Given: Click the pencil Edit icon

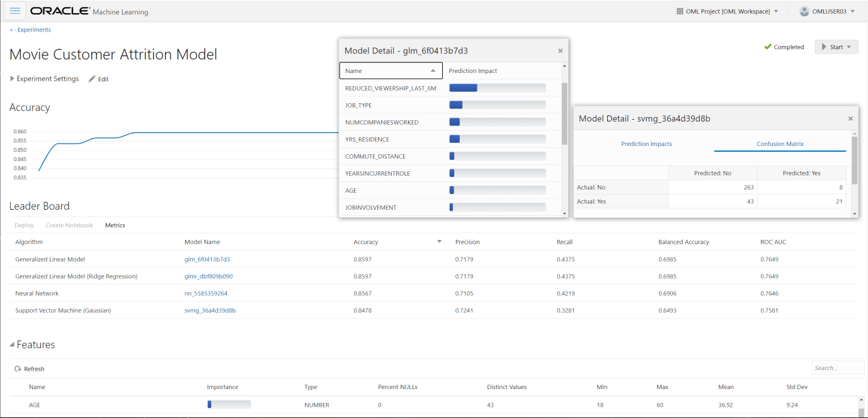Looking at the screenshot, I should click(x=92, y=79).
